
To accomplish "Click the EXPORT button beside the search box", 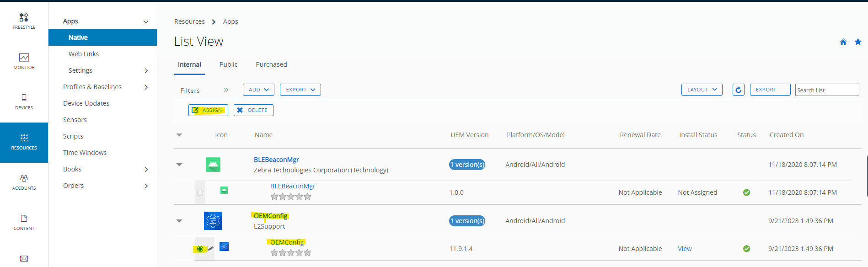I will coord(770,90).
